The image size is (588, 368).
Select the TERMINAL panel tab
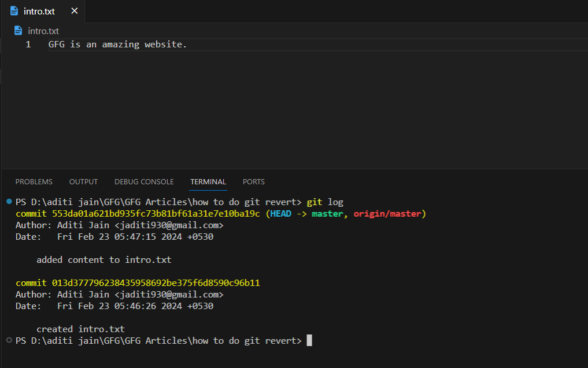click(208, 181)
